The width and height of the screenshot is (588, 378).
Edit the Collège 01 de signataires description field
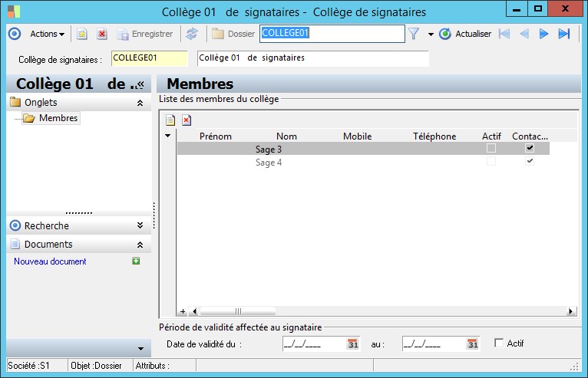pos(312,58)
